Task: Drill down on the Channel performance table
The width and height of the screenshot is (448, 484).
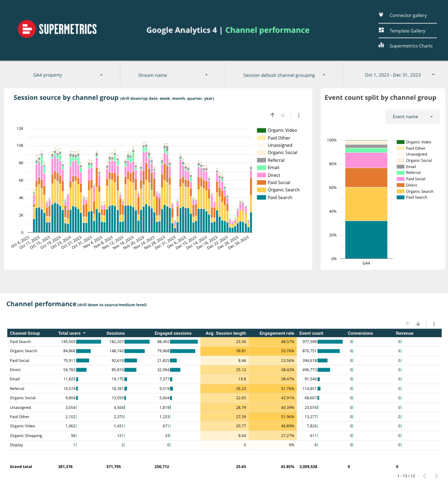Action: point(418,324)
